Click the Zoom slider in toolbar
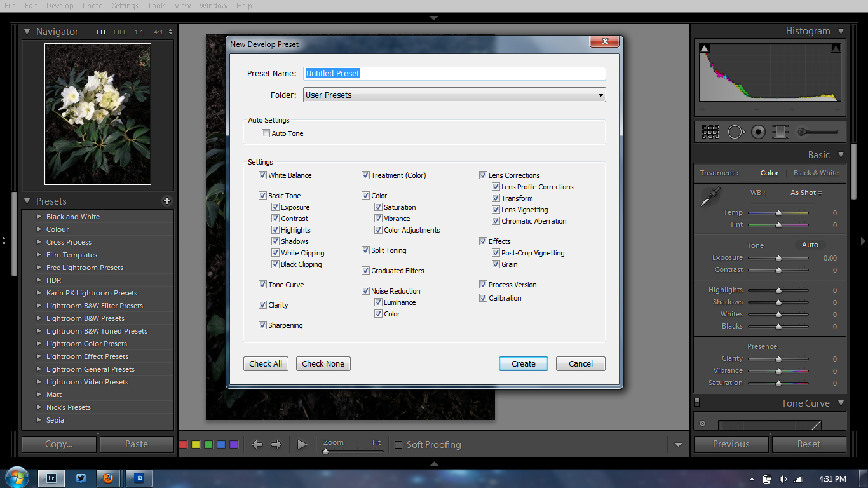 (353, 451)
